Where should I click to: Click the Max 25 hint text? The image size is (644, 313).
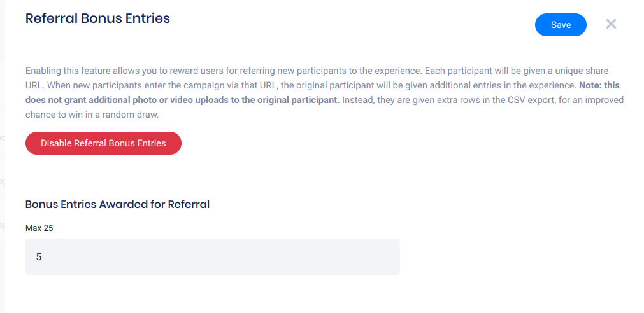39,228
